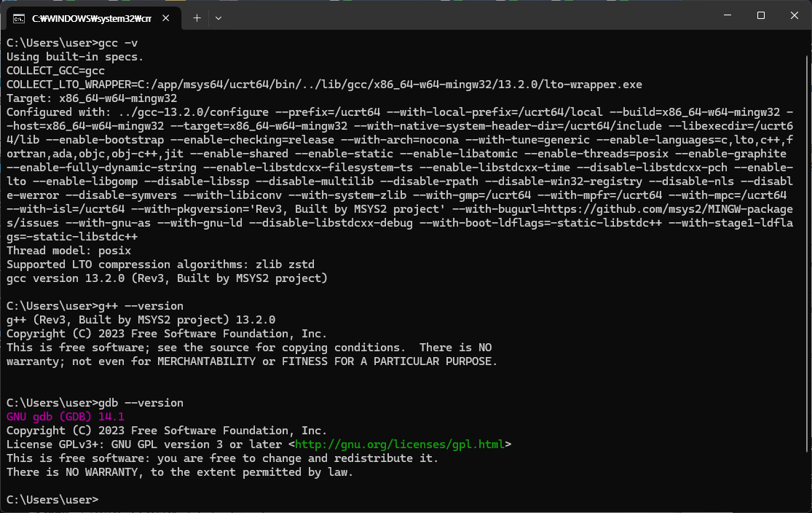
Task: Click the final empty C:\Users\user> prompt
Action: coord(52,500)
